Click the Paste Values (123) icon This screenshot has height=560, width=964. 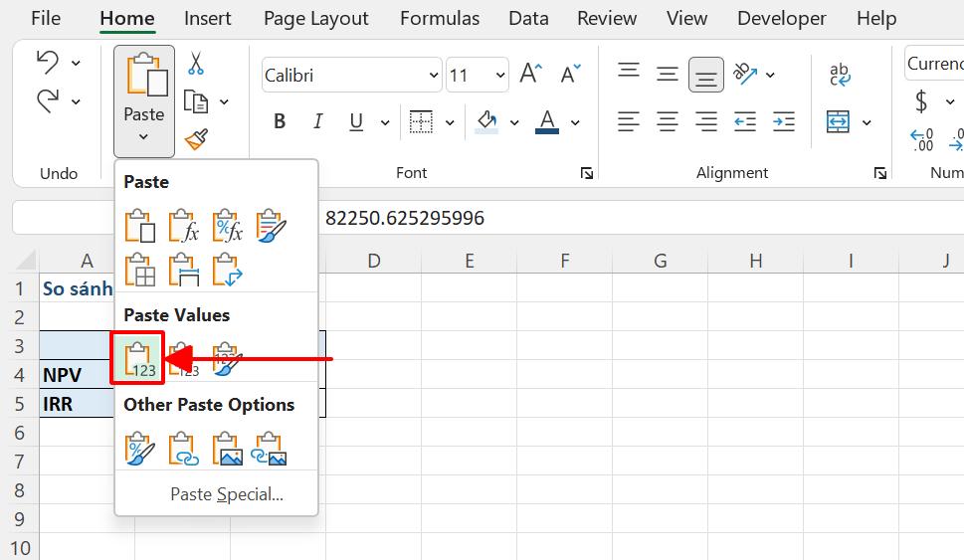pos(139,358)
